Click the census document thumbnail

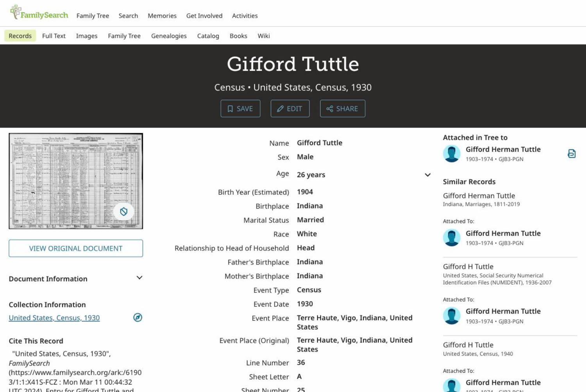[76, 181]
